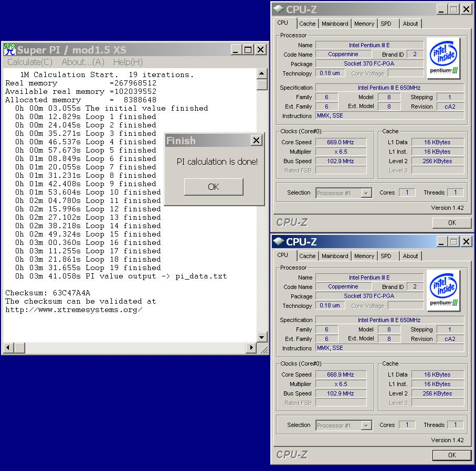
Task: Click Super PI horizontal scrollbar thumb
Action: coord(19,348)
